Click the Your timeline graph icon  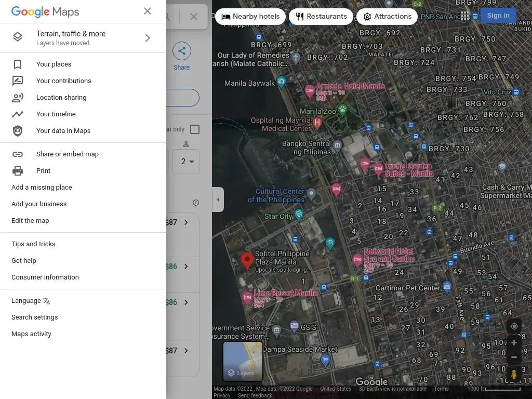coord(18,114)
